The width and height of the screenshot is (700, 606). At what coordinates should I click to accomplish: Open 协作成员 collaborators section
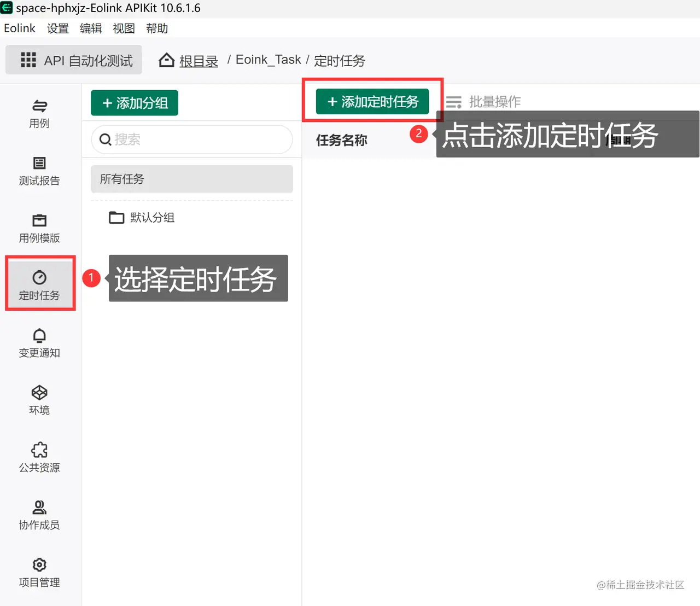click(x=39, y=515)
